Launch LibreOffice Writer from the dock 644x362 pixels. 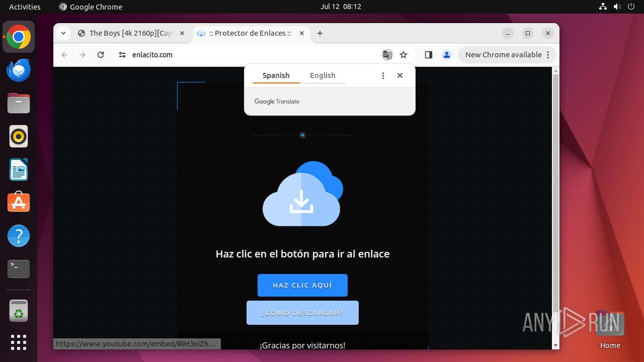pos(19,170)
